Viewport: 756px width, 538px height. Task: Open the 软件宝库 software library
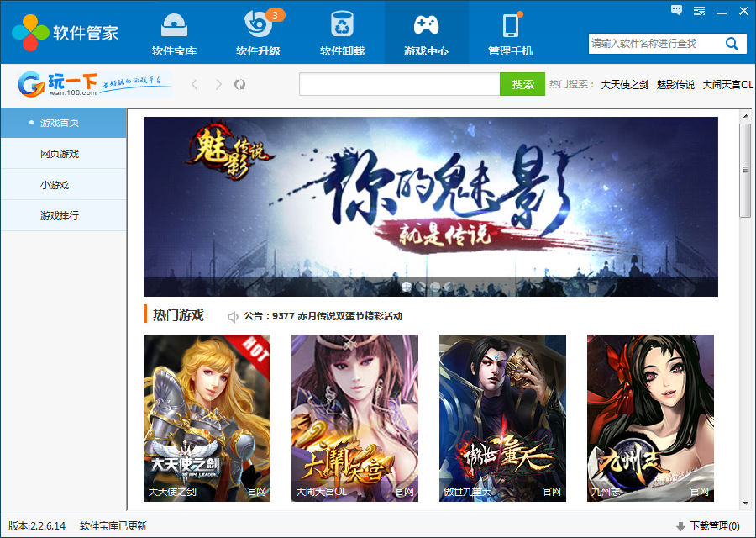pos(174,34)
